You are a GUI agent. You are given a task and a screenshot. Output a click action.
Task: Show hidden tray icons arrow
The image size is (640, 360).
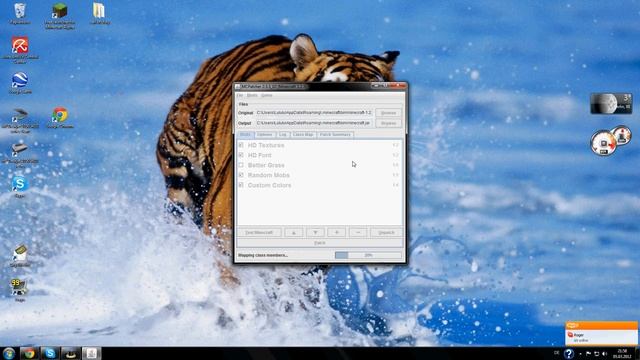(x=580, y=353)
